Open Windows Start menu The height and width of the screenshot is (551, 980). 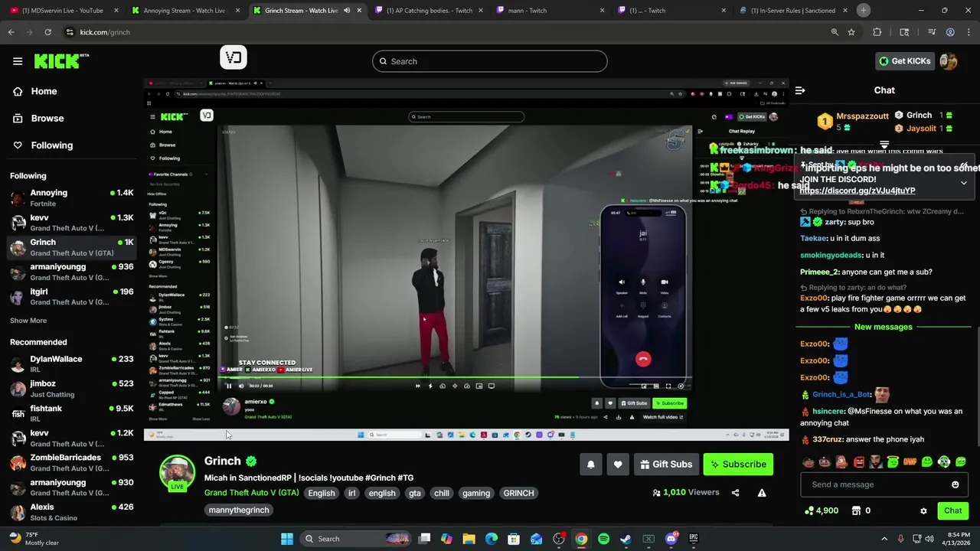286,539
